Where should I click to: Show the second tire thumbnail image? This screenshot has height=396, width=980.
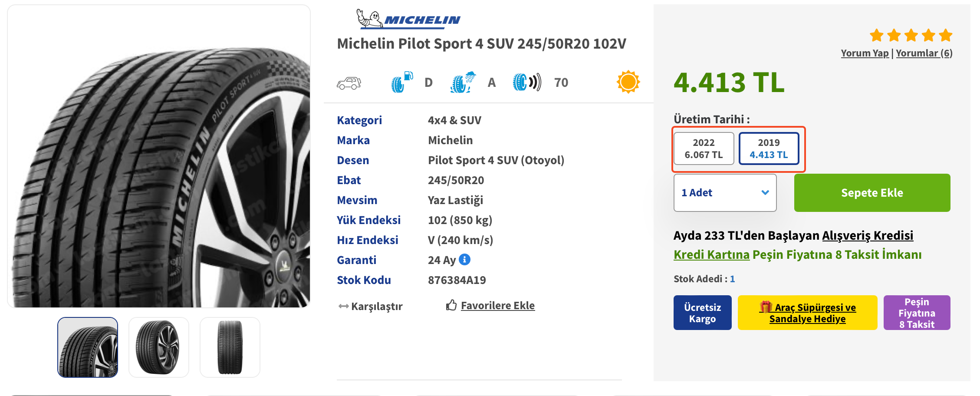click(159, 347)
